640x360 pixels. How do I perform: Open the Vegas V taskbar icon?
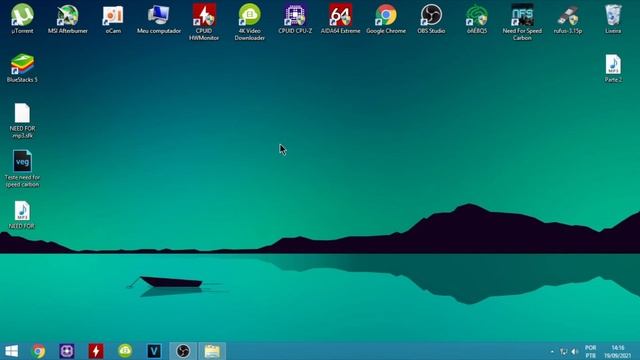coord(154,351)
